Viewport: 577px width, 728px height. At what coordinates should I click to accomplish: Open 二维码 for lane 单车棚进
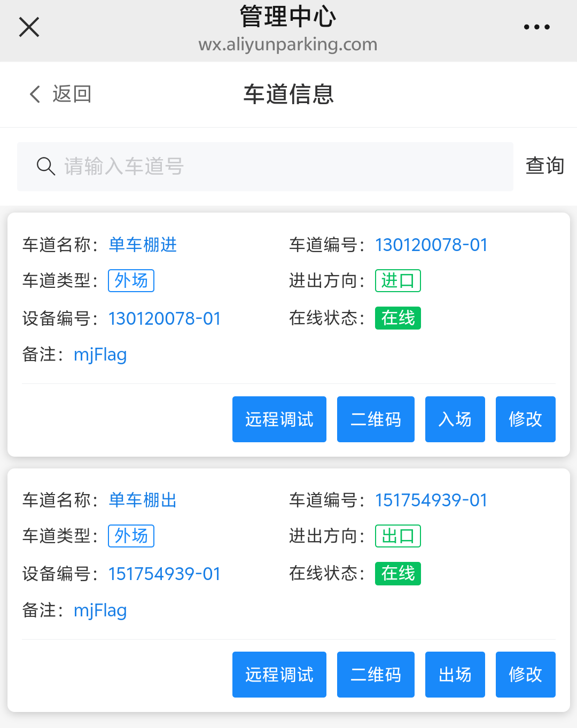(375, 419)
